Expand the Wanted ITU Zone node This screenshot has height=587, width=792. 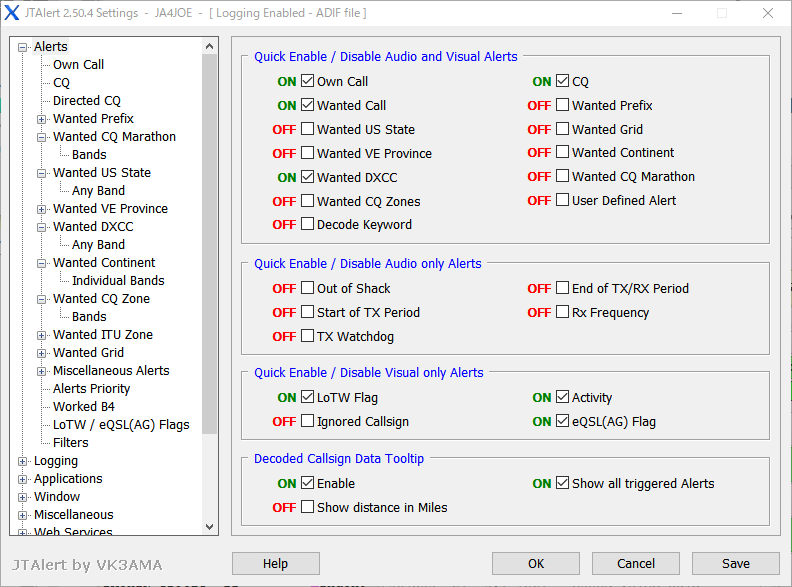tap(41, 335)
